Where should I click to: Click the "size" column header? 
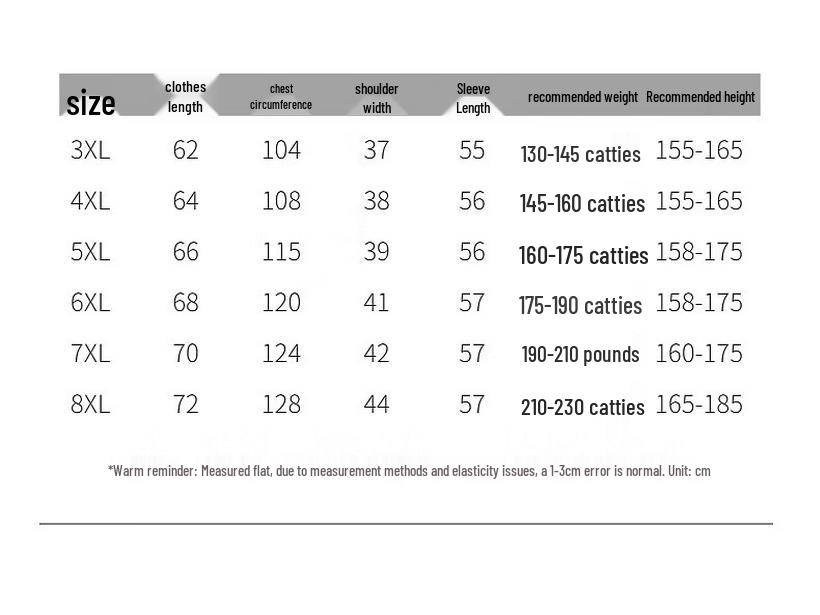coord(91,102)
